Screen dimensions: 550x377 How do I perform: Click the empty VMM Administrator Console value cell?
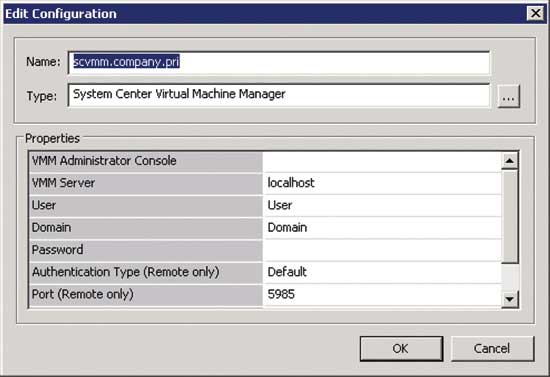(382, 161)
